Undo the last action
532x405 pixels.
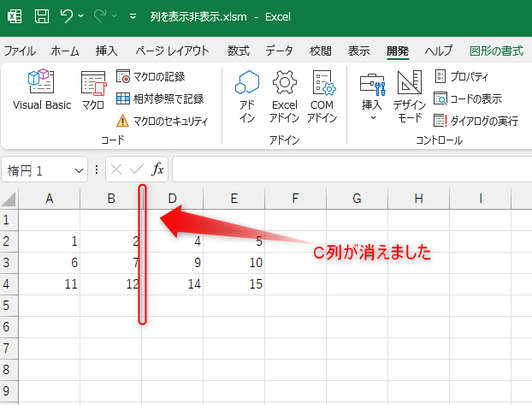(x=66, y=16)
